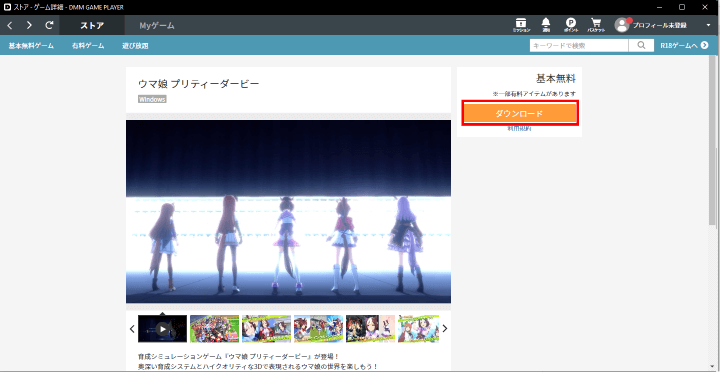Click the keyword search input field
The width and height of the screenshot is (720, 372).
(x=579, y=45)
